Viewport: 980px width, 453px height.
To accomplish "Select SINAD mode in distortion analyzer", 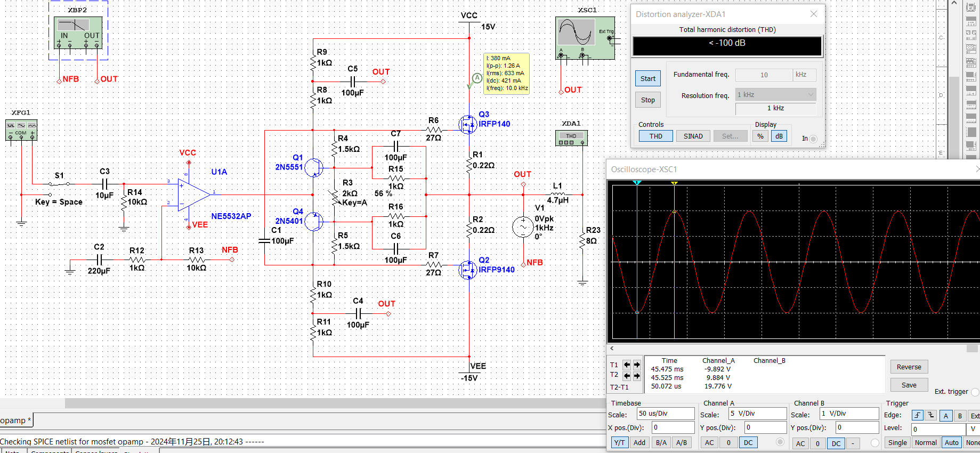I will tap(693, 136).
